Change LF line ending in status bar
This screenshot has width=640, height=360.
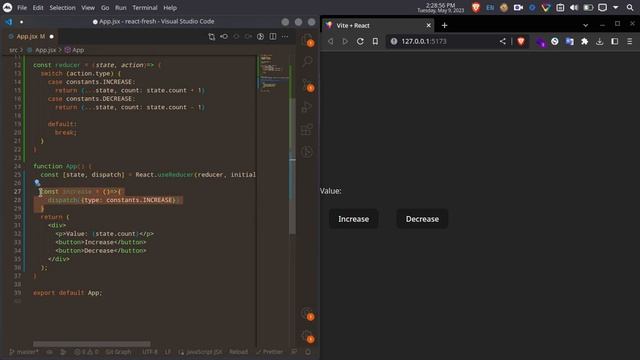(168, 352)
